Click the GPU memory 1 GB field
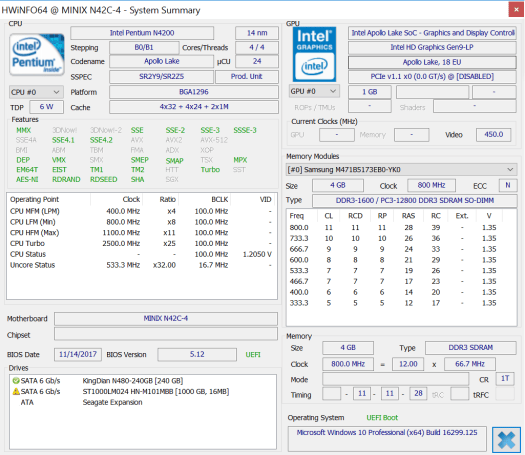The width and height of the screenshot is (525, 455). 370,92
